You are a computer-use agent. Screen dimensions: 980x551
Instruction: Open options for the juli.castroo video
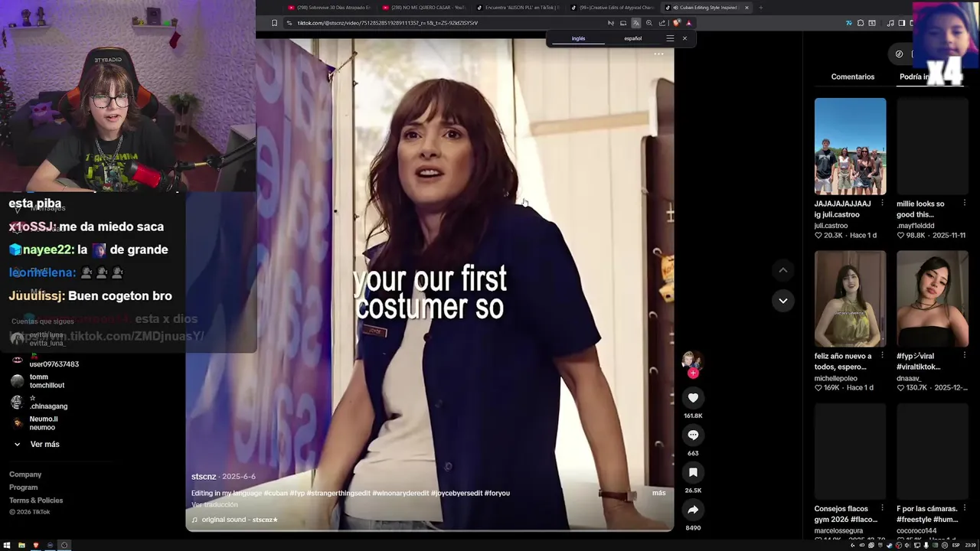[x=882, y=203]
